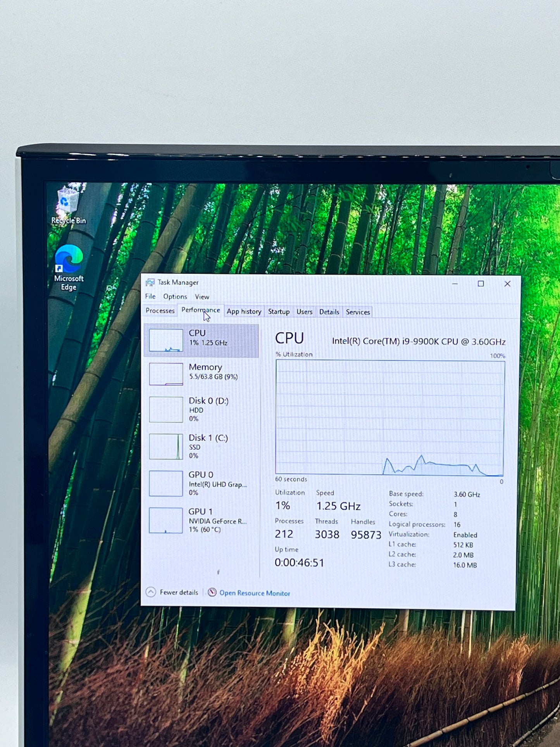Click the Task Manager title bar icon

click(150, 282)
